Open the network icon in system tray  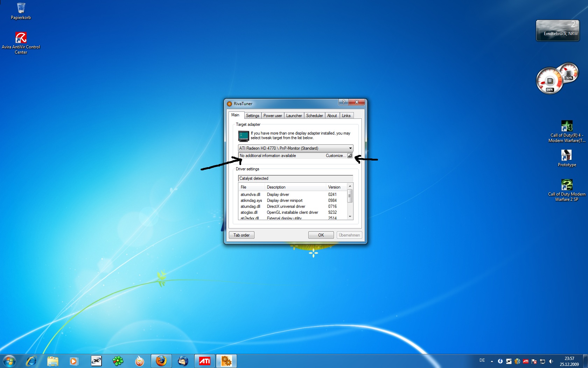(542, 361)
